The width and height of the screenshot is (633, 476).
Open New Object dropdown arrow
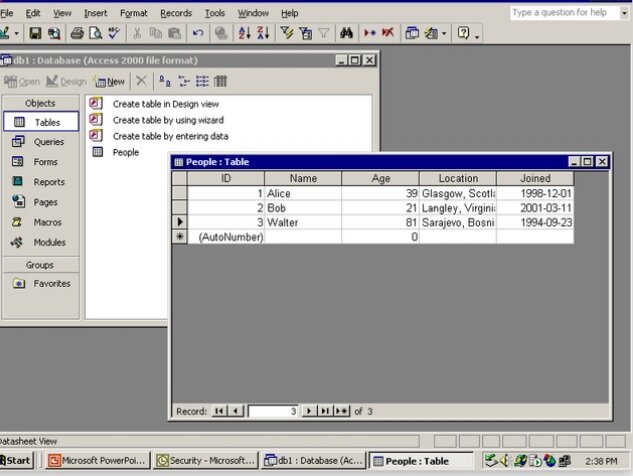click(444, 33)
